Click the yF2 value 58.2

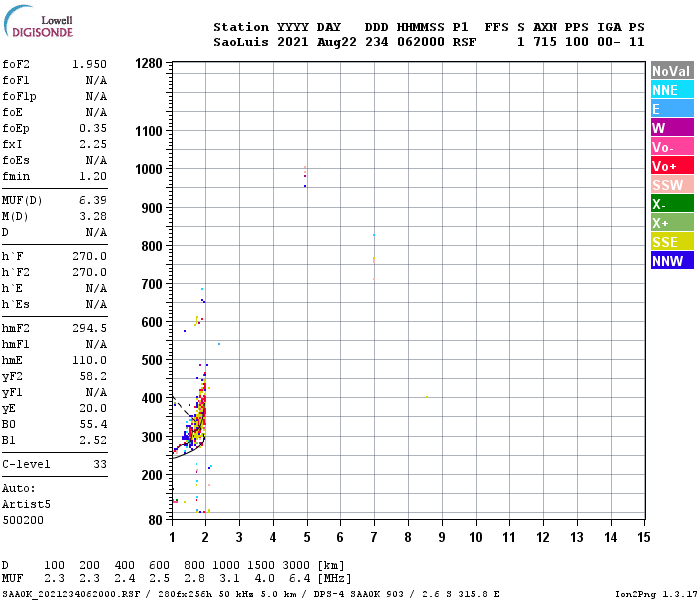coord(93,376)
